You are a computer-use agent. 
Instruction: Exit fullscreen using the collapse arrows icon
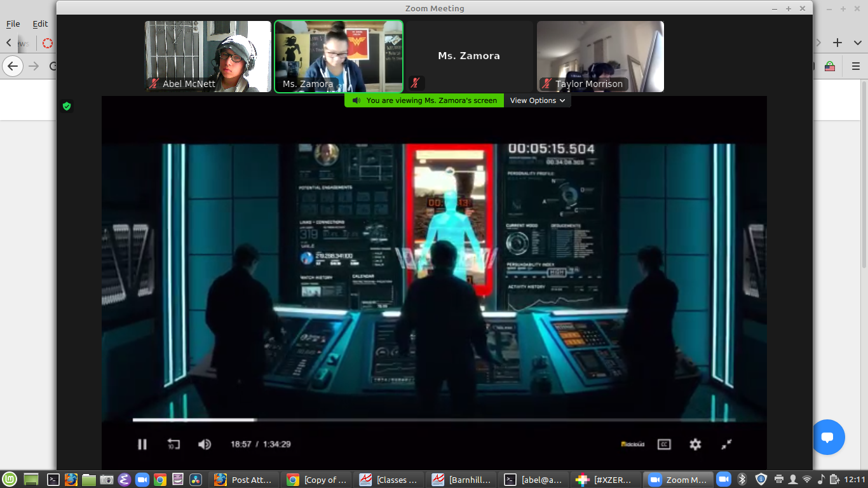click(x=726, y=444)
